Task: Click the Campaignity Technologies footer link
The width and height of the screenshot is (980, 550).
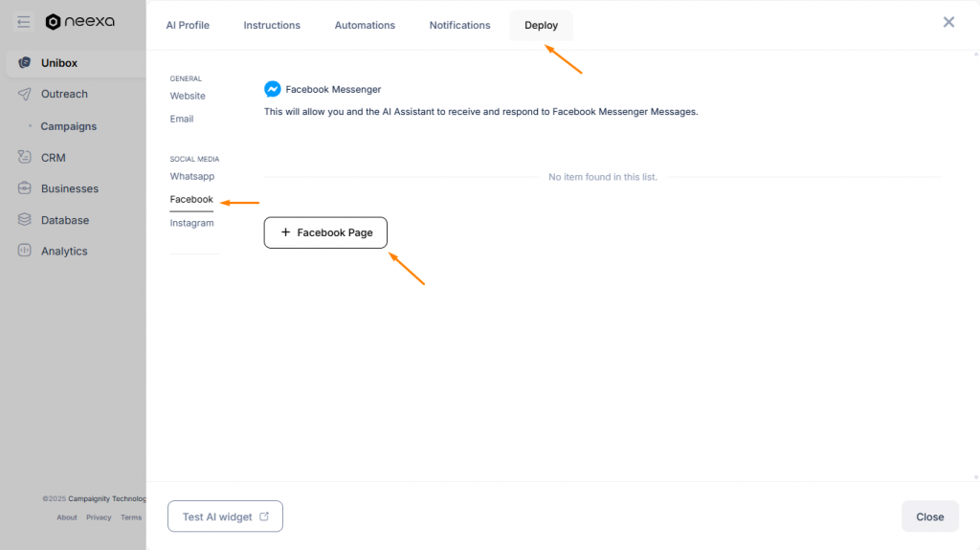Action: pos(107,498)
